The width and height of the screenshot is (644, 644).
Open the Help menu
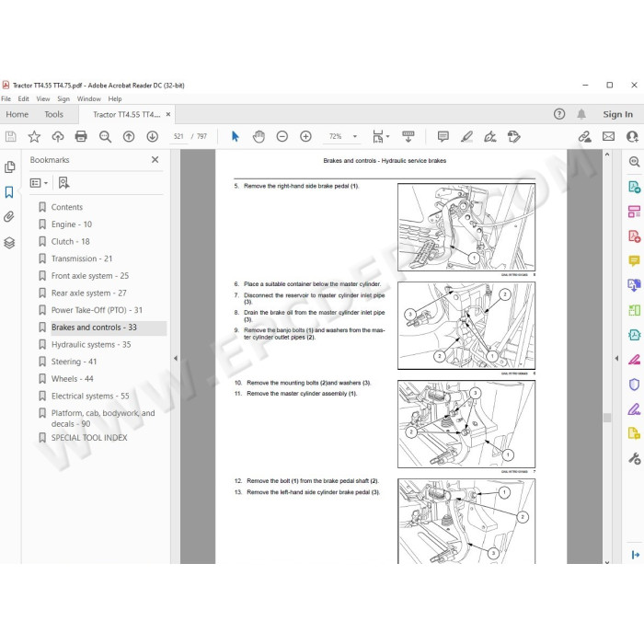115,99
